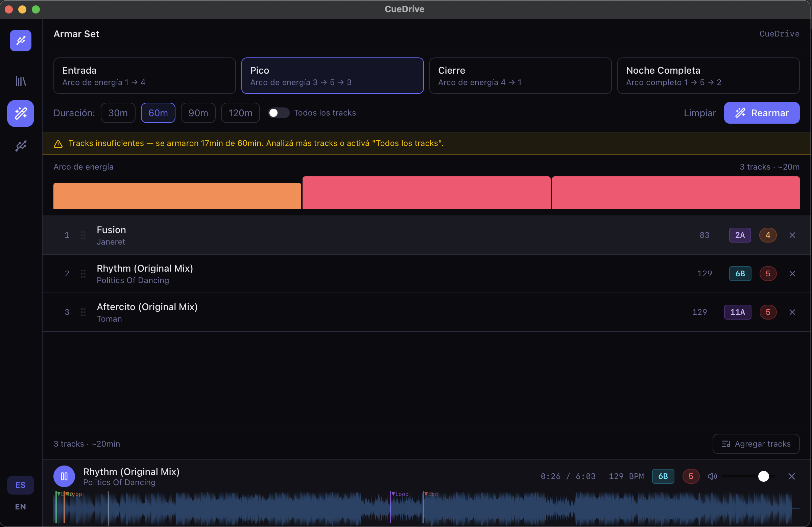The width and height of the screenshot is (812, 527).
Task: Click the drag handle beside Fusion
Action: click(83, 235)
